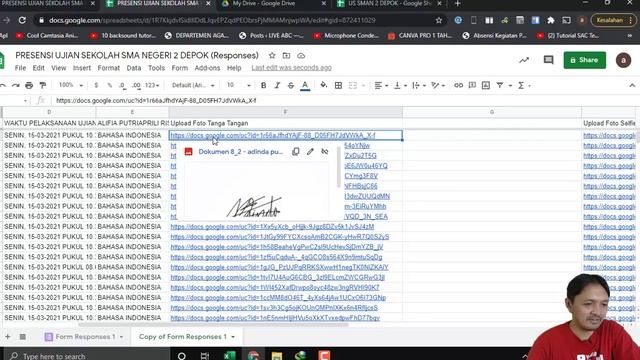Open the font size dropdown
The height and width of the screenshot is (360, 640).
(238, 85)
